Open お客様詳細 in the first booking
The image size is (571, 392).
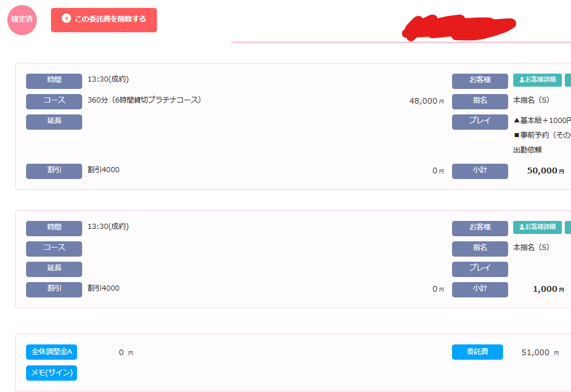pyautogui.click(x=538, y=80)
